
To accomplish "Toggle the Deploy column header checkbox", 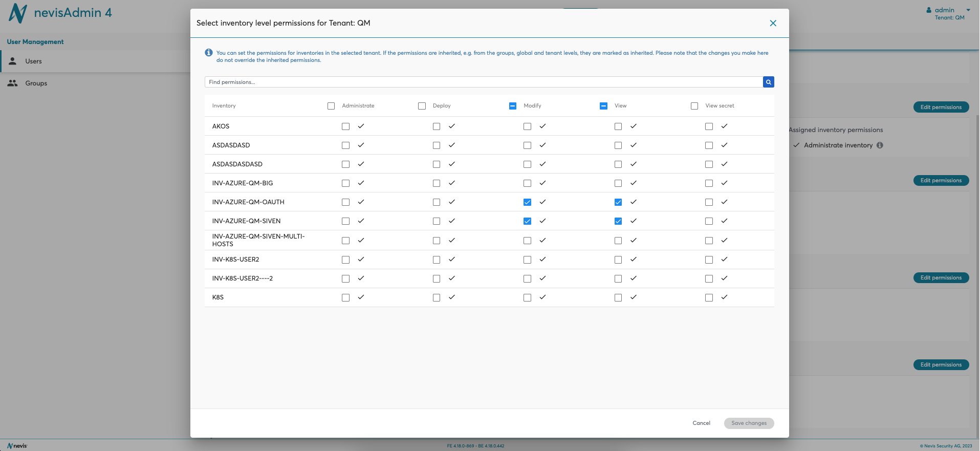I will 422,106.
